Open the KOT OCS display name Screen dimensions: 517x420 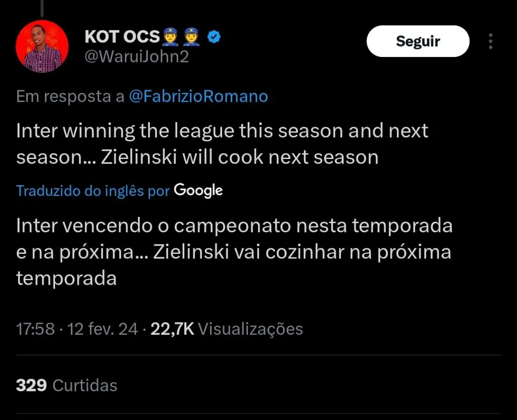tap(122, 37)
